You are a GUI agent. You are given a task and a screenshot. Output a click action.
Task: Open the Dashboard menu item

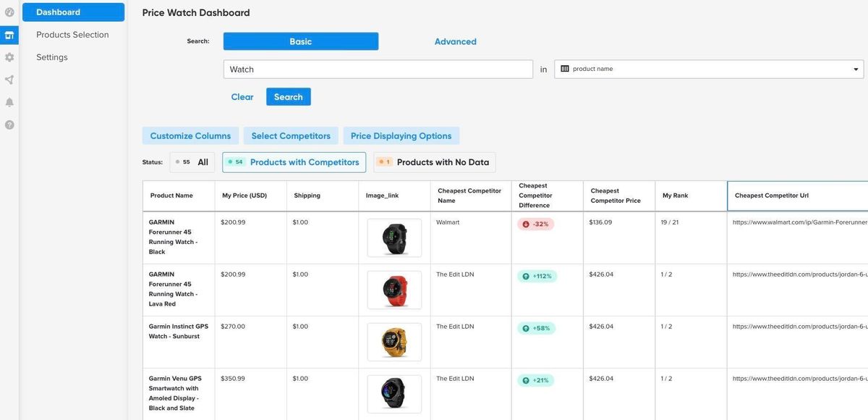(x=73, y=12)
